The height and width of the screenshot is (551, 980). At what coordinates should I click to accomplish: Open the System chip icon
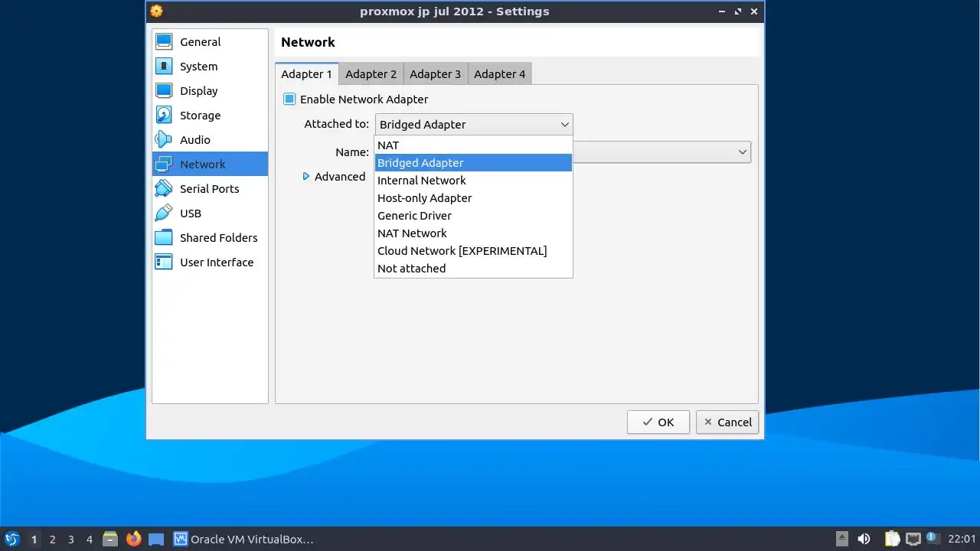click(x=164, y=66)
